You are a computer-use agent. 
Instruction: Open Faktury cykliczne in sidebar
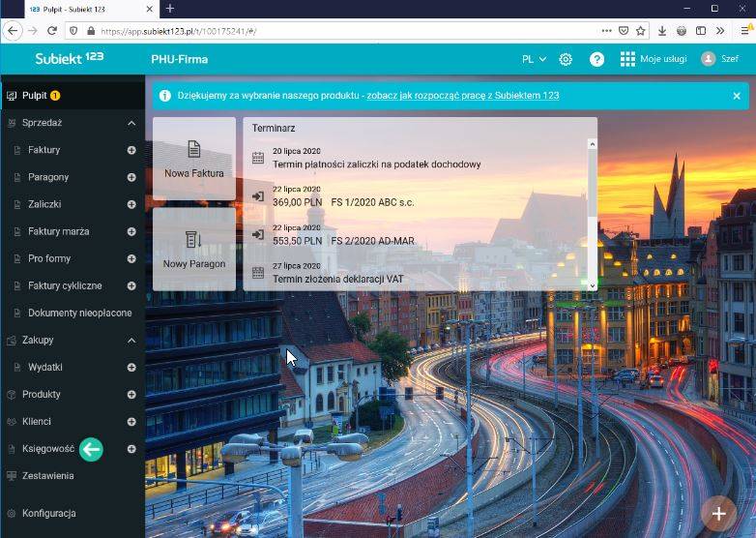tap(65, 285)
